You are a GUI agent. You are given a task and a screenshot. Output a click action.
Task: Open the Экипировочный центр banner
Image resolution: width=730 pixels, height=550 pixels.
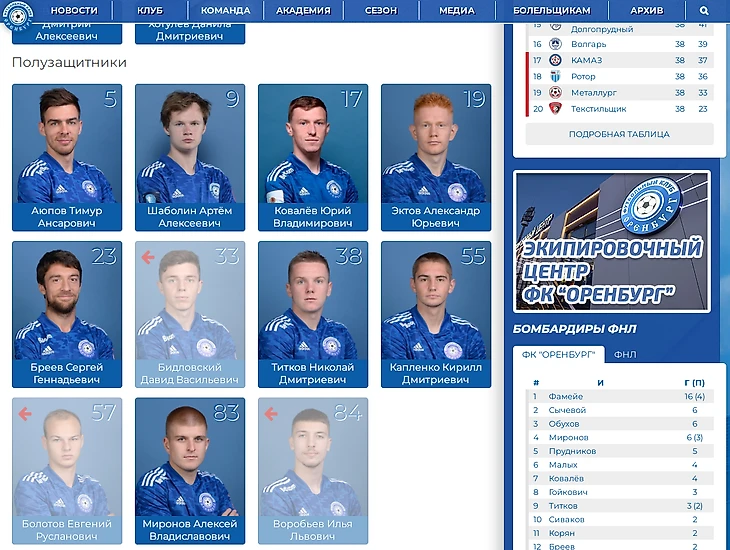tap(612, 241)
